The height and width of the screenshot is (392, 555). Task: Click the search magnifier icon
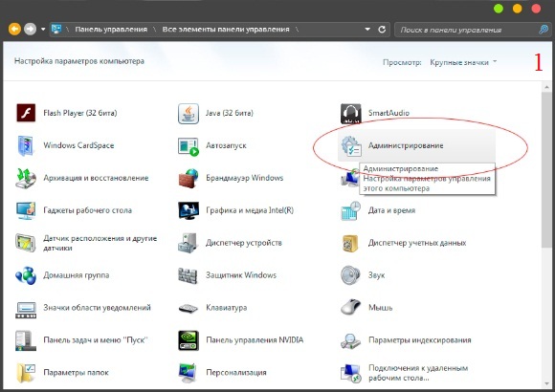pyautogui.click(x=544, y=30)
